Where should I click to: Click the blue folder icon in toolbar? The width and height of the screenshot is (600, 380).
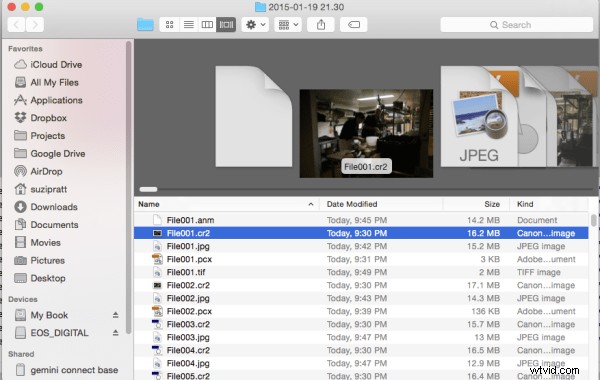145,24
